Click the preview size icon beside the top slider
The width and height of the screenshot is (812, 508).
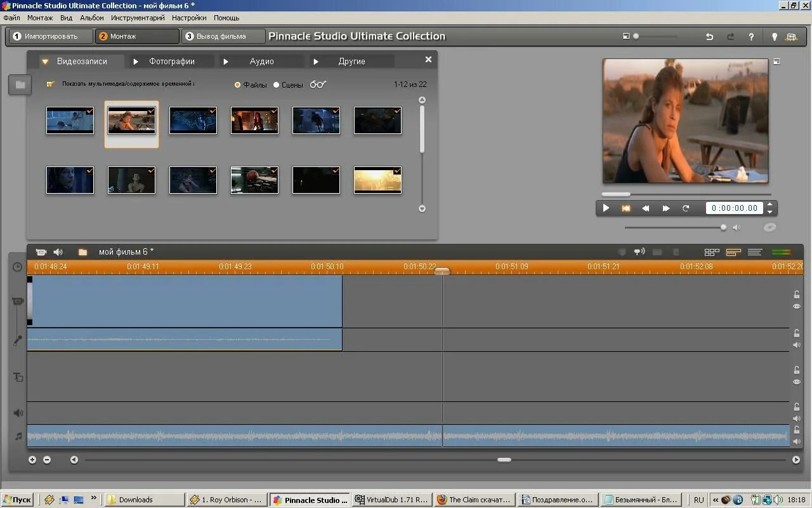pos(626,36)
